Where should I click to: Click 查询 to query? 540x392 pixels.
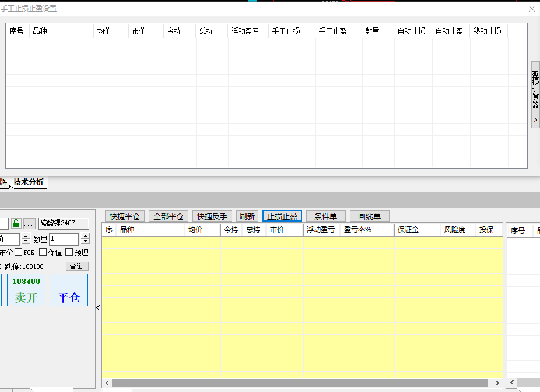76,267
